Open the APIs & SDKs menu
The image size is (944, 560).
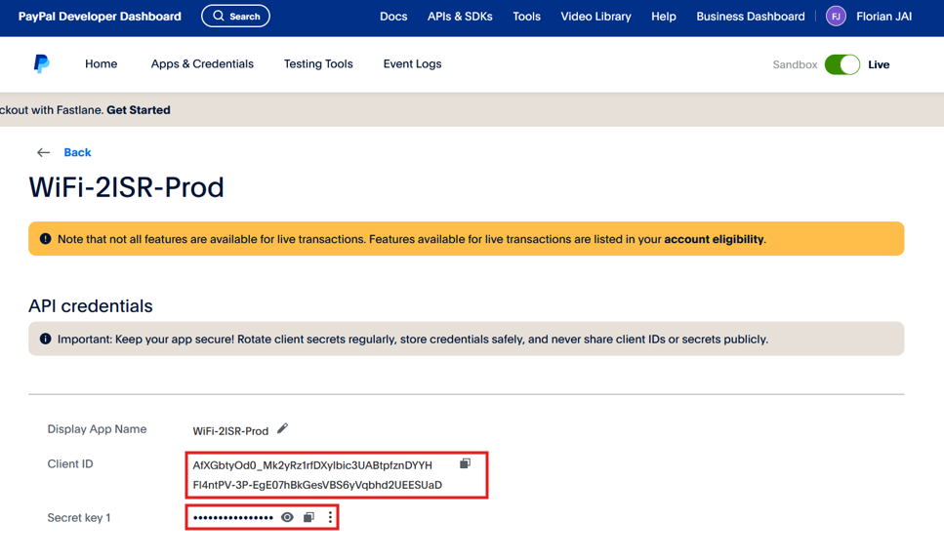(x=460, y=17)
